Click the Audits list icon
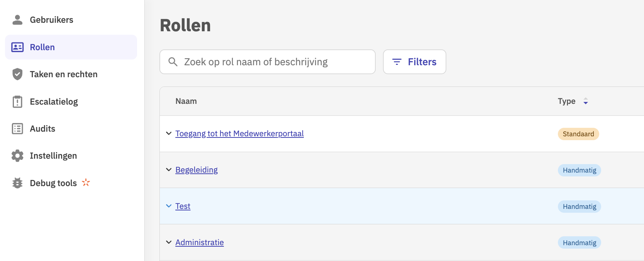Image resolution: width=644 pixels, height=261 pixels. pos(17,129)
